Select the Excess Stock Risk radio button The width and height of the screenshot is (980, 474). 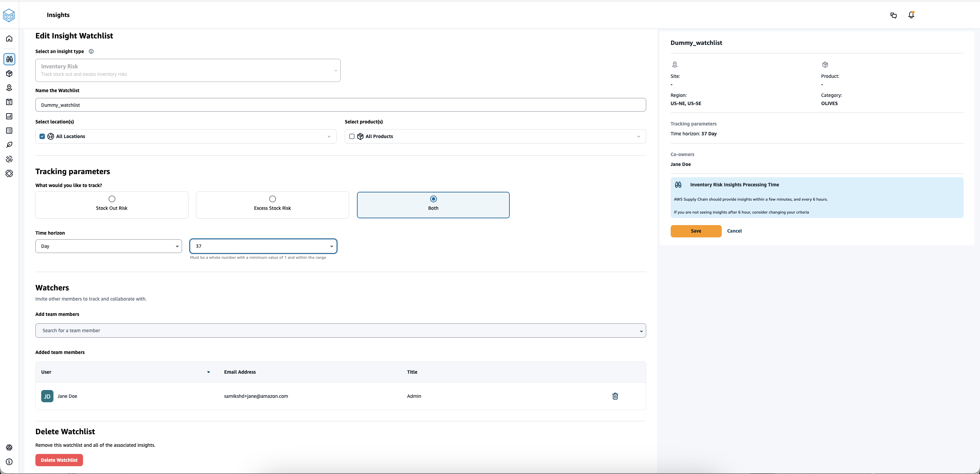273,199
